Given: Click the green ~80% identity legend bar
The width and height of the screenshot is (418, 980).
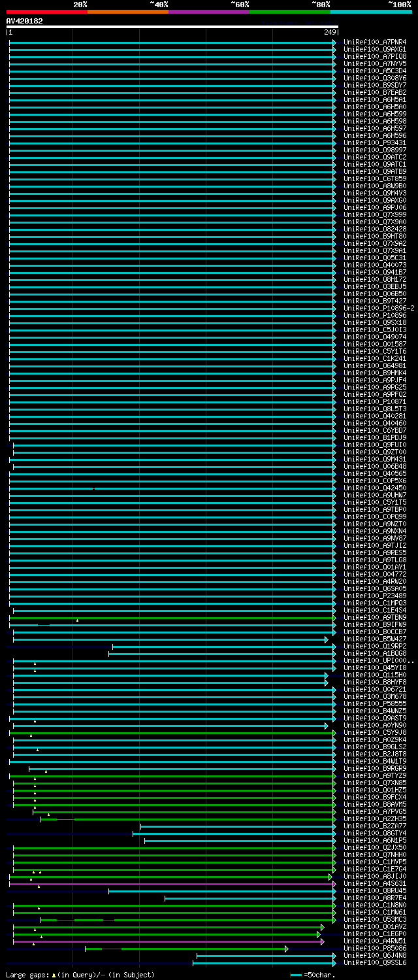Looking at the screenshot, I should 289,12.
